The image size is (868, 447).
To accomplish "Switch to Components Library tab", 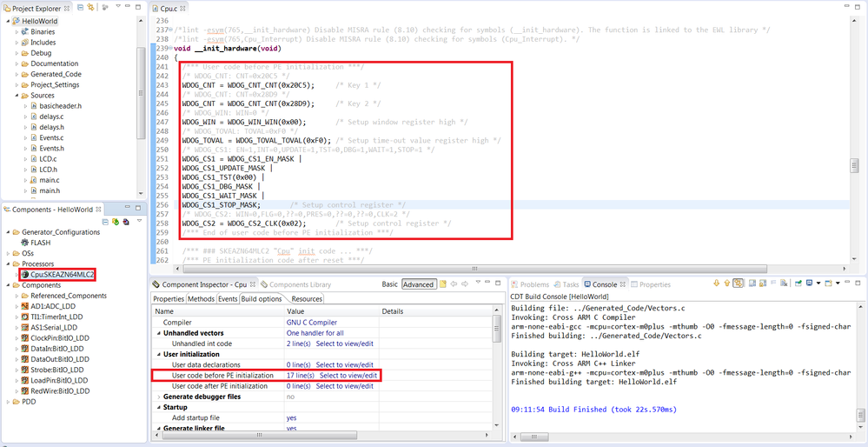I will tap(295, 284).
